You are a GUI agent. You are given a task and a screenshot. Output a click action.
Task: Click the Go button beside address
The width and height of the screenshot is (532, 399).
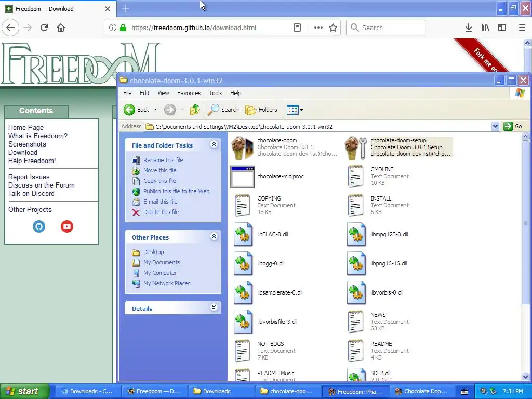[513, 127]
